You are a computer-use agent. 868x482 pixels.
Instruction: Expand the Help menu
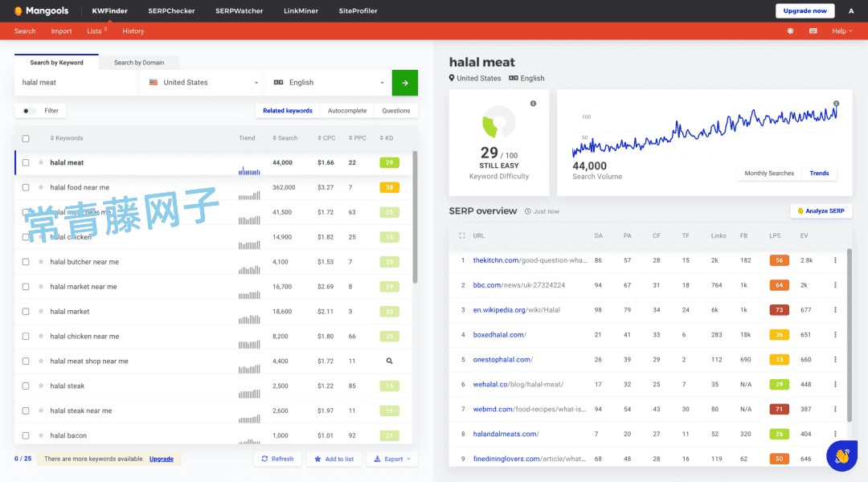click(842, 31)
